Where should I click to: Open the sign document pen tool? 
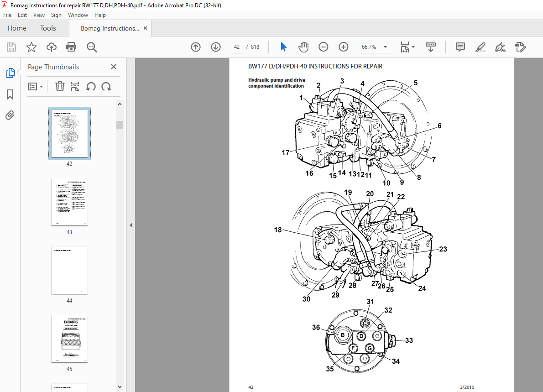(501, 47)
